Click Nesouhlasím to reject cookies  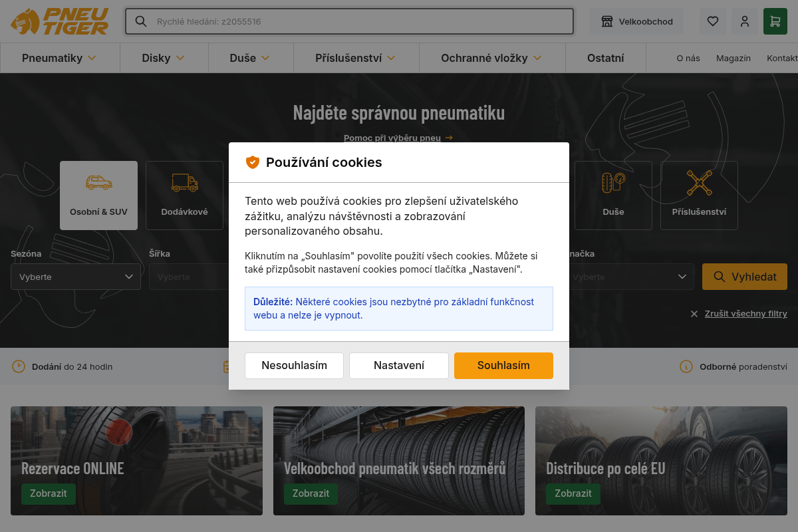(x=295, y=366)
